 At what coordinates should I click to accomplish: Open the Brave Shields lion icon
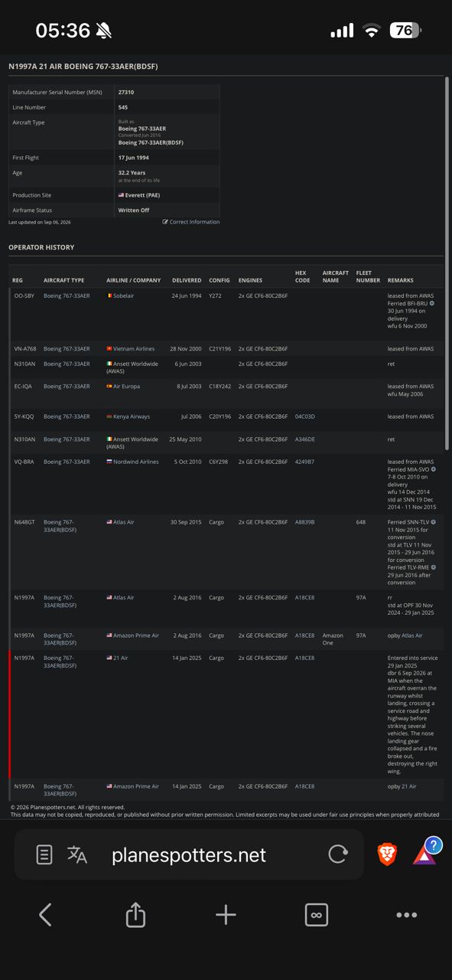388,854
